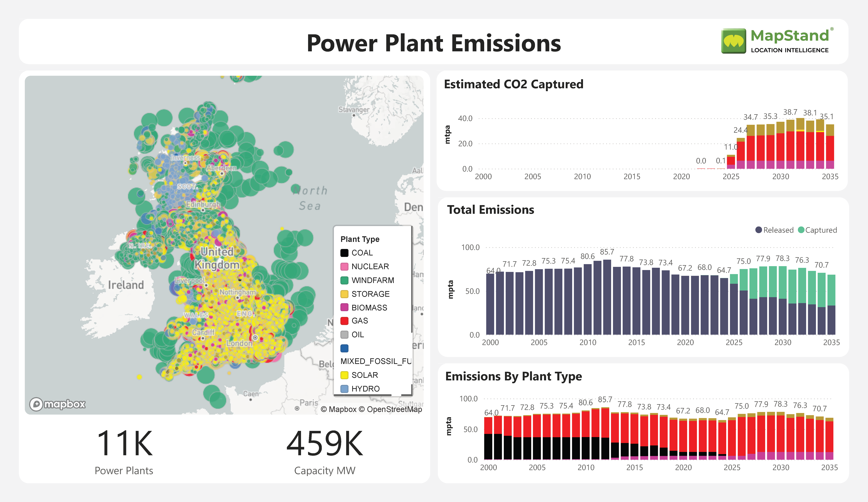Click the Nottingham label on the map
Screen dimensions: 868x502
[x=238, y=292]
